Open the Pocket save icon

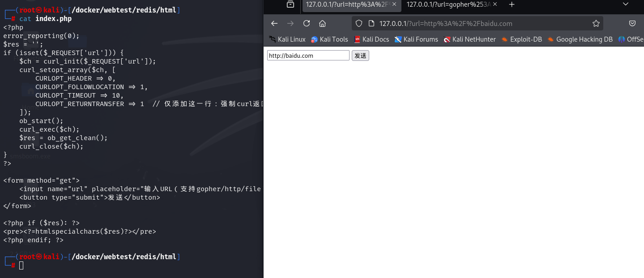(632, 24)
